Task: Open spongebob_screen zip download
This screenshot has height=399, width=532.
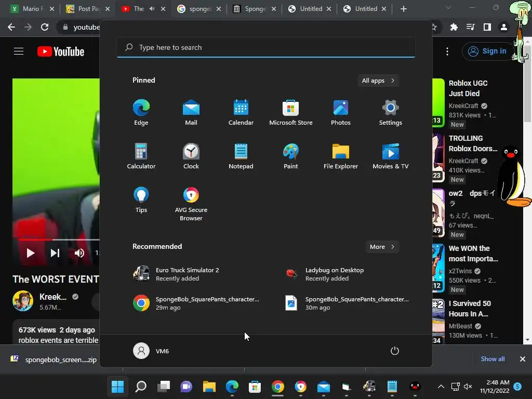Action: pyautogui.click(x=54, y=360)
